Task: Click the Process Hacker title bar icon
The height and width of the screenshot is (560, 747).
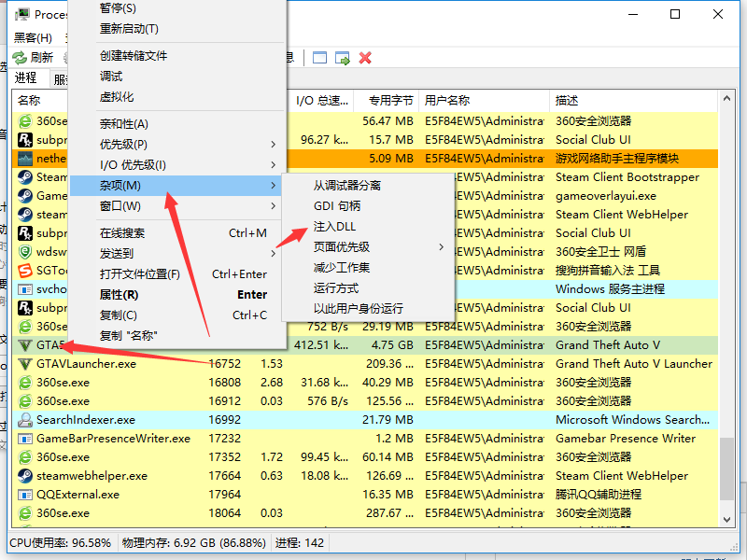Action: [x=21, y=14]
